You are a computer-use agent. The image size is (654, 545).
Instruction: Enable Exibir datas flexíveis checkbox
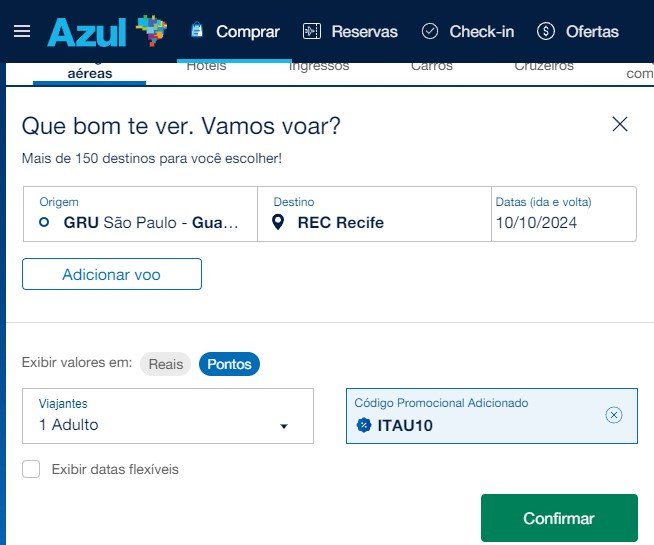31,469
